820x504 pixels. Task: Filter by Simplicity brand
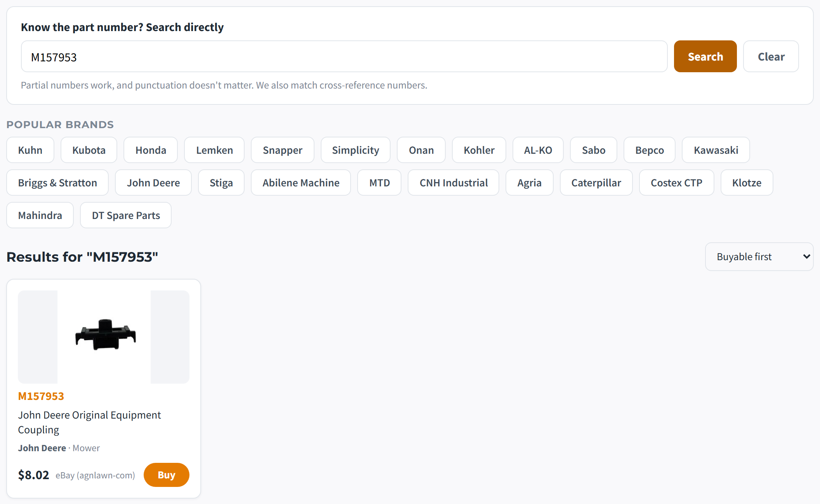click(356, 150)
